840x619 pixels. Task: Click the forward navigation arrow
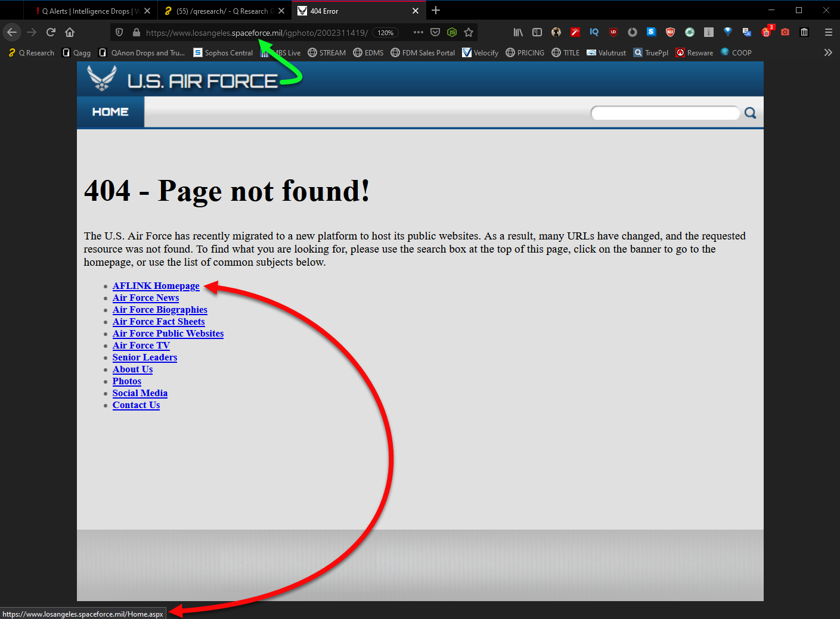pos(32,32)
